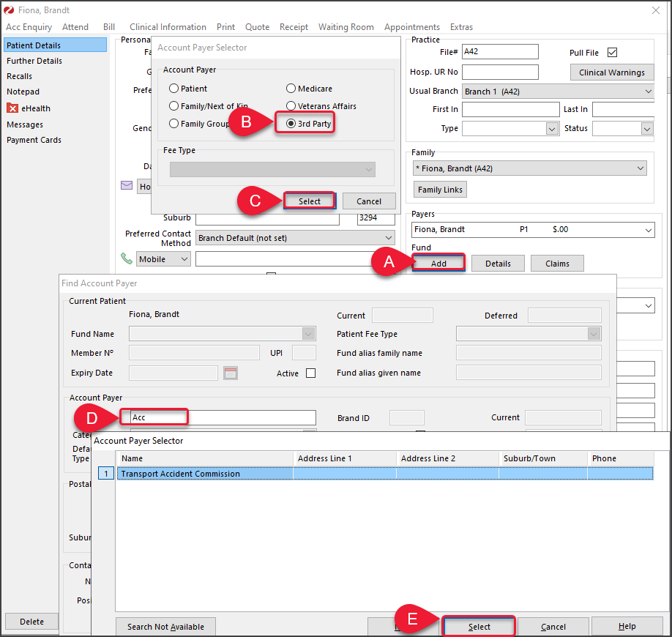672x637 pixels.
Task: Open the Preferred Contact Method dropdown
Action: click(388, 238)
